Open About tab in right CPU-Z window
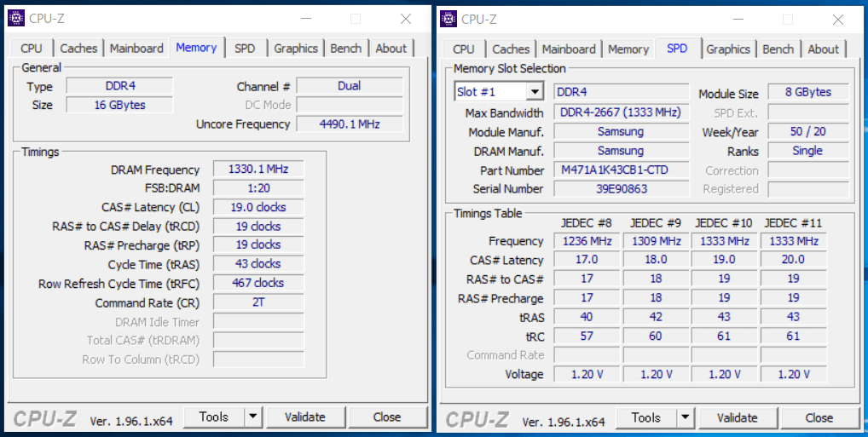The image size is (868, 437). pyautogui.click(x=823, y=49)
